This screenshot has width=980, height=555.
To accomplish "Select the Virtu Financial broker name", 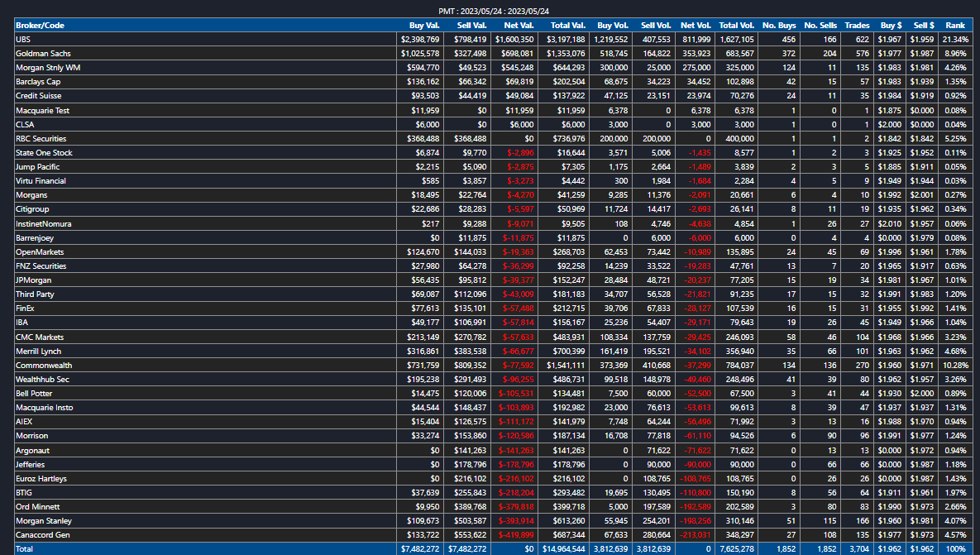I will (41, 180).
